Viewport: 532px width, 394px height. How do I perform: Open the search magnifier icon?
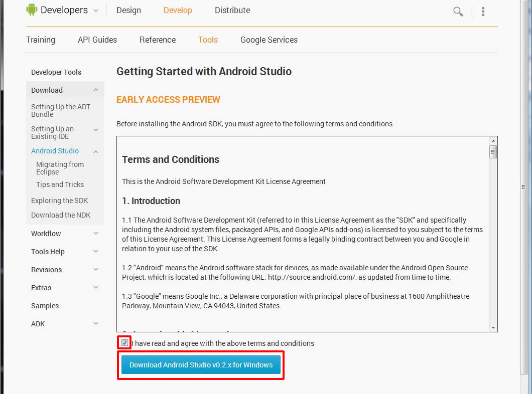click(x=458, y=12)
